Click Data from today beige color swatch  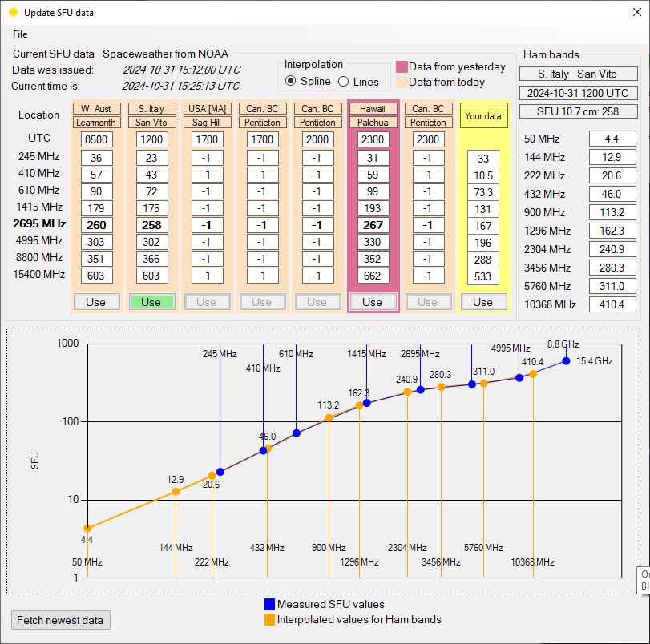tap(402, 82)
